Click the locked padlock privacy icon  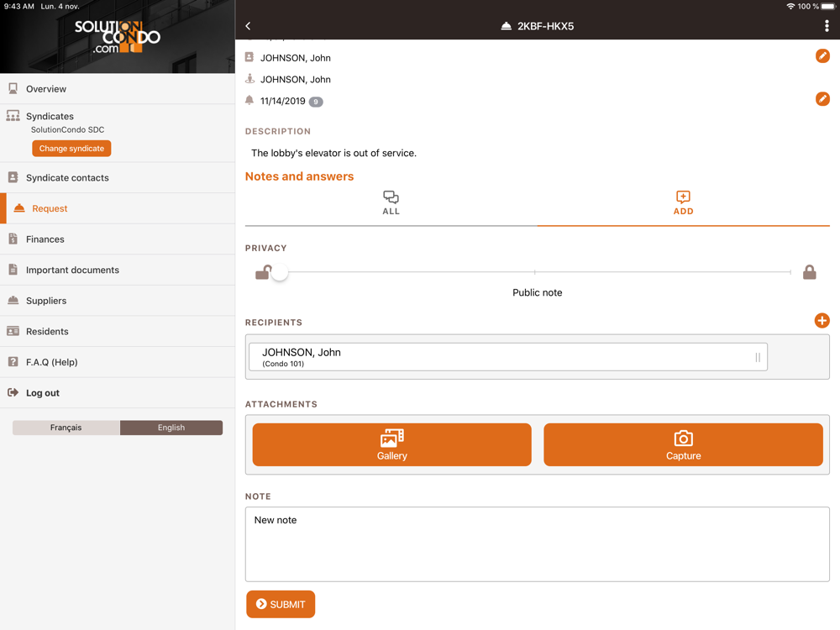point(809,272)
